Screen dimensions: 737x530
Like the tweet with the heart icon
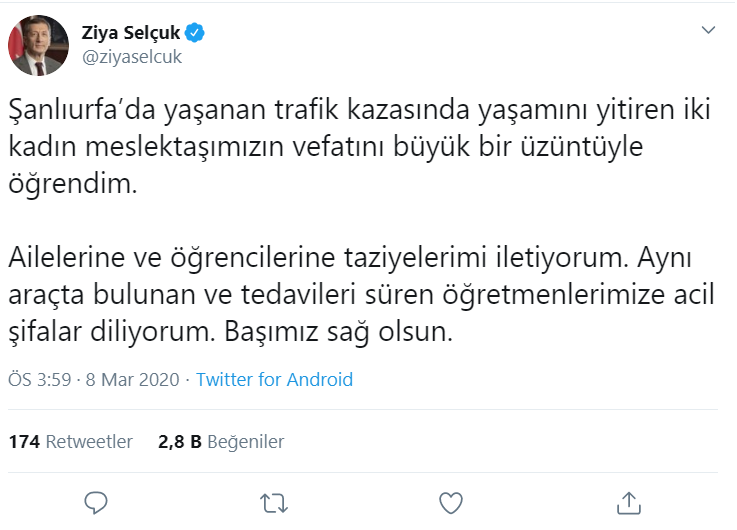click(x=451, y=500)
